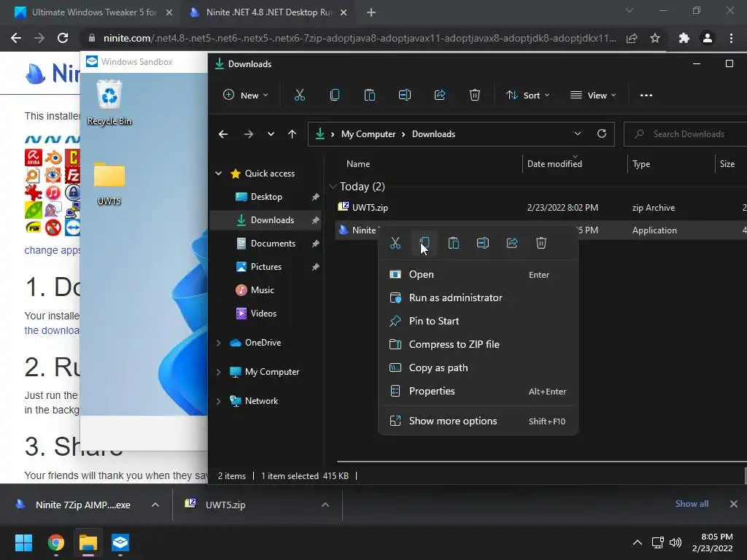Expand the My Computer tree node
Viewport: 747px width, 560px height.
[x=218, y=372]
